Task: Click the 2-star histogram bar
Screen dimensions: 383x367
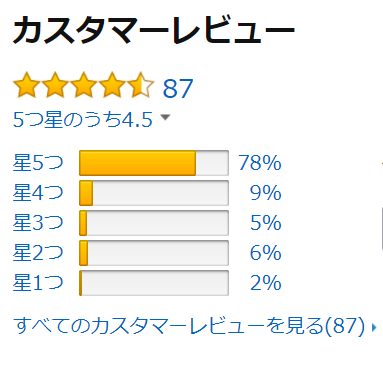Action: pyautogui.click(x=154, y=253)
